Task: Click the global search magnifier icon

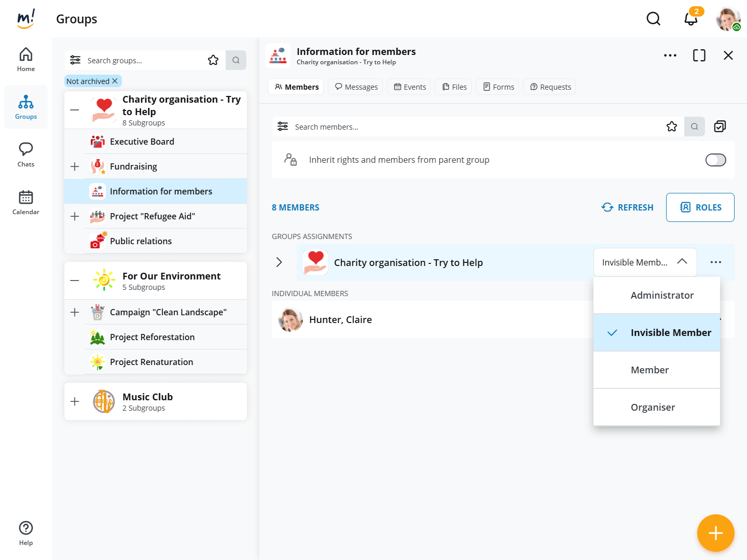Action: click(x=654, y=19)
